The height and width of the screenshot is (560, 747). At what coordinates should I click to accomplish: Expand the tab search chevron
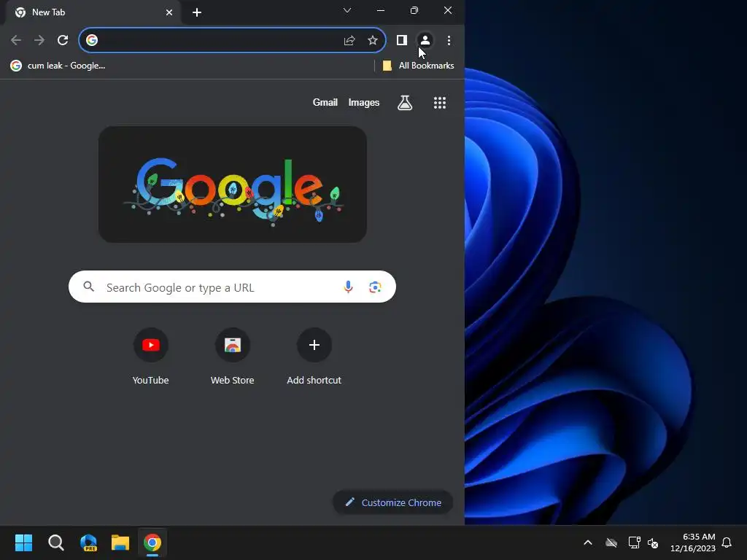(x=347, y=10)
